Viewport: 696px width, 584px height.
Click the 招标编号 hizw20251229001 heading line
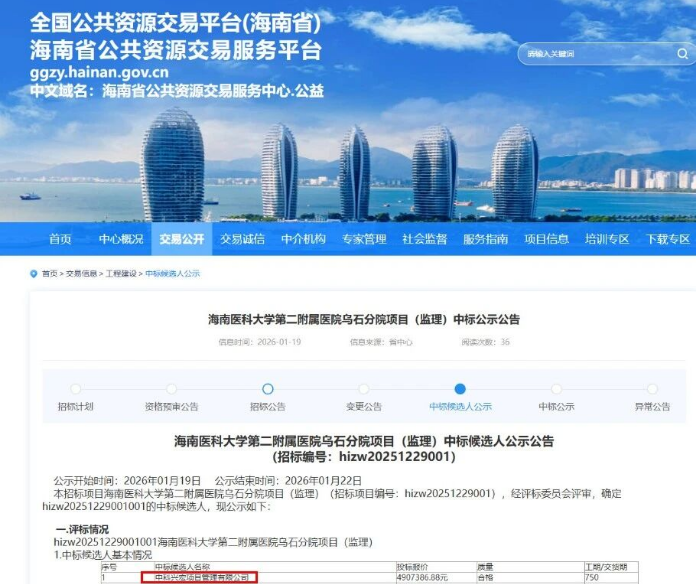[x=364, y=457]
